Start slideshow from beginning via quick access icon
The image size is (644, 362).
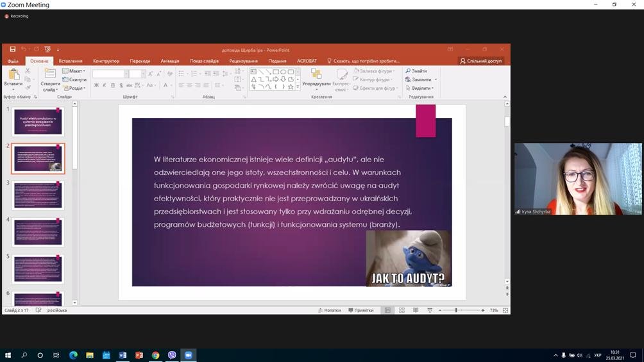(47, 49)
